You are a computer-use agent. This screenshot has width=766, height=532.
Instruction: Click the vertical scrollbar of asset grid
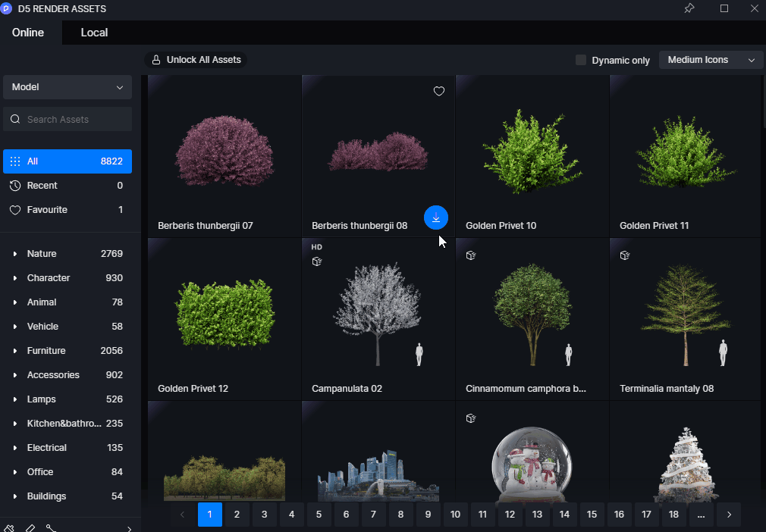(764, 102)
